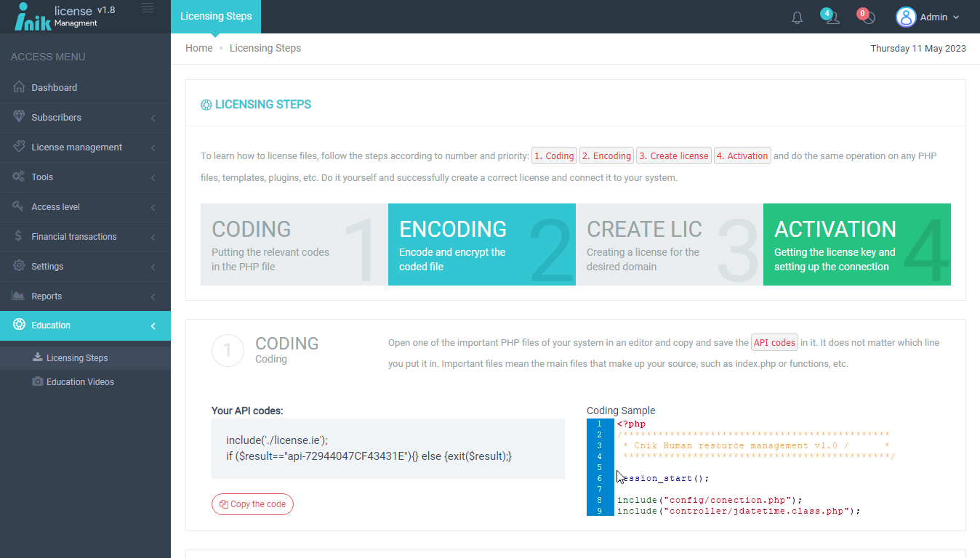Click the Cnik license logo
Viewport: 980px width, 558px height.
(65, 17)
